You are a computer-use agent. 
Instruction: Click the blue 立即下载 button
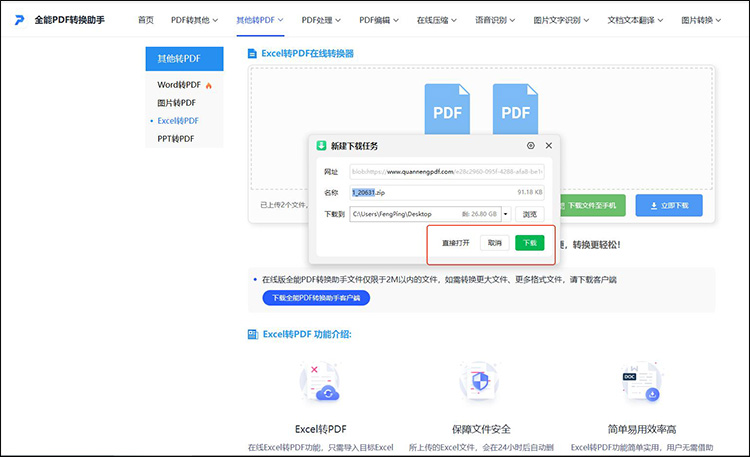(669, 205)
